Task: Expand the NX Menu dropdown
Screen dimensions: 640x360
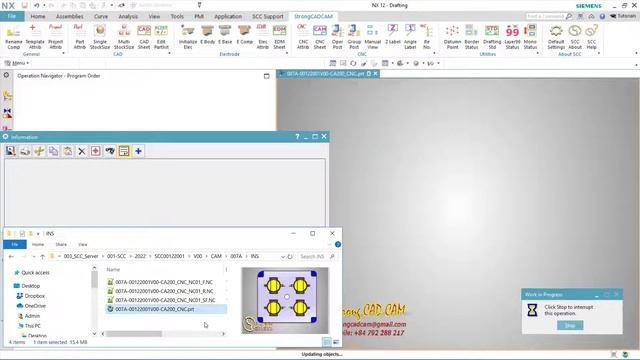Action: [x=17, y=63]
